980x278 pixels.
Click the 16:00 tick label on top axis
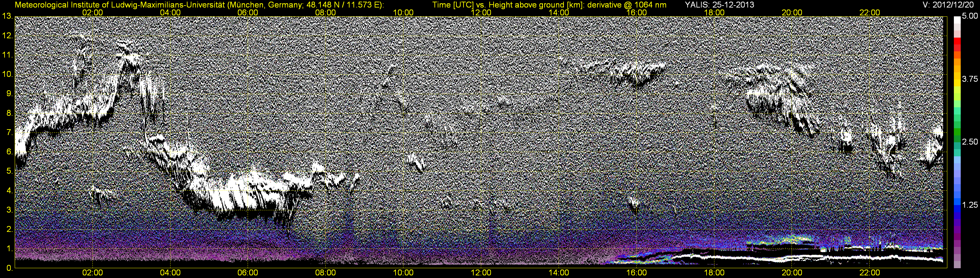coord(636,12)
